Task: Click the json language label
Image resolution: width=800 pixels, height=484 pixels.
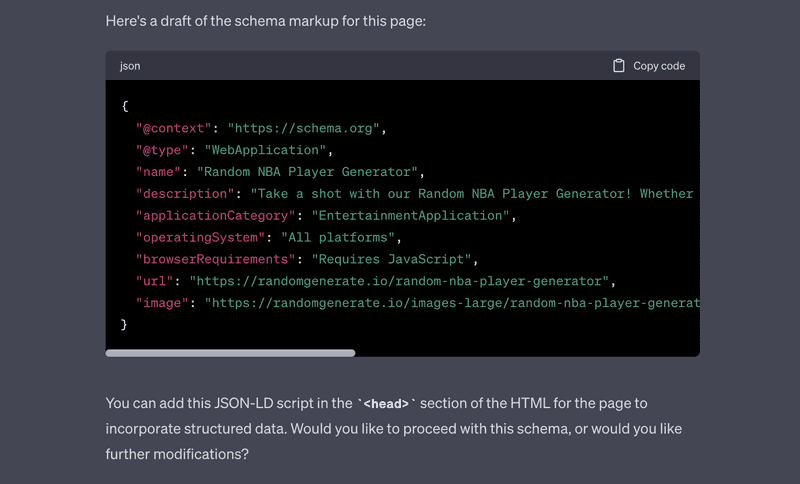Action: [x=130, y=66]
